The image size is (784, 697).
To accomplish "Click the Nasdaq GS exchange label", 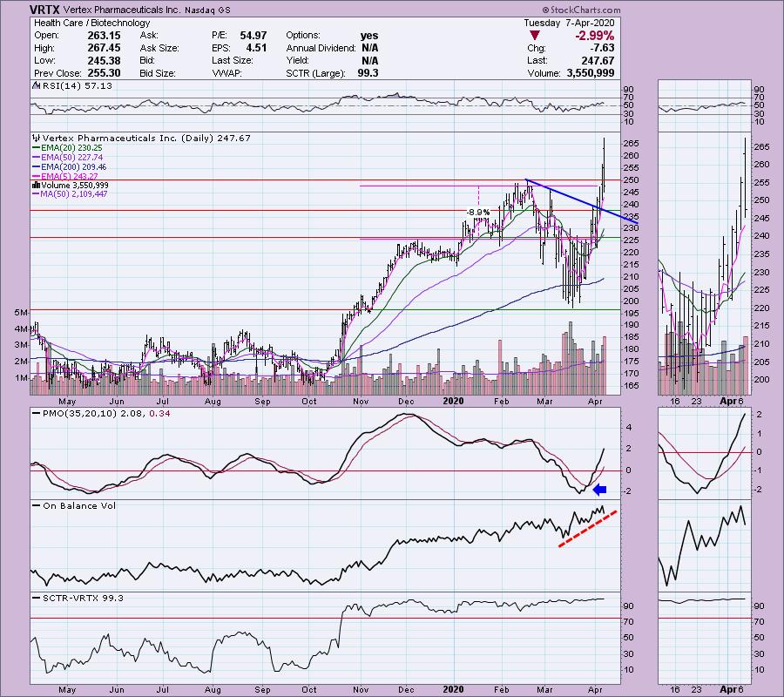I will [207, 10].
